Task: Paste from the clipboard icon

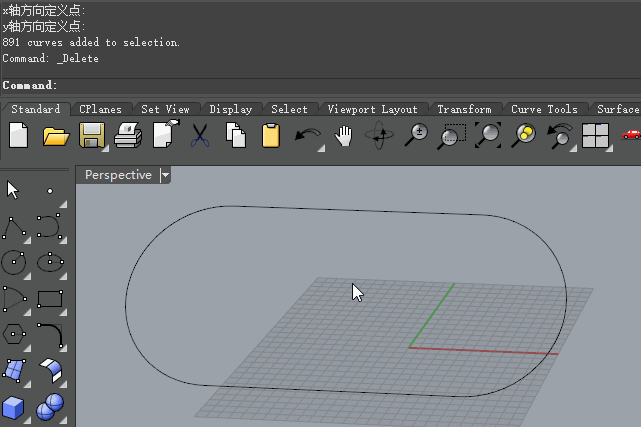Action: coord(271,135)
